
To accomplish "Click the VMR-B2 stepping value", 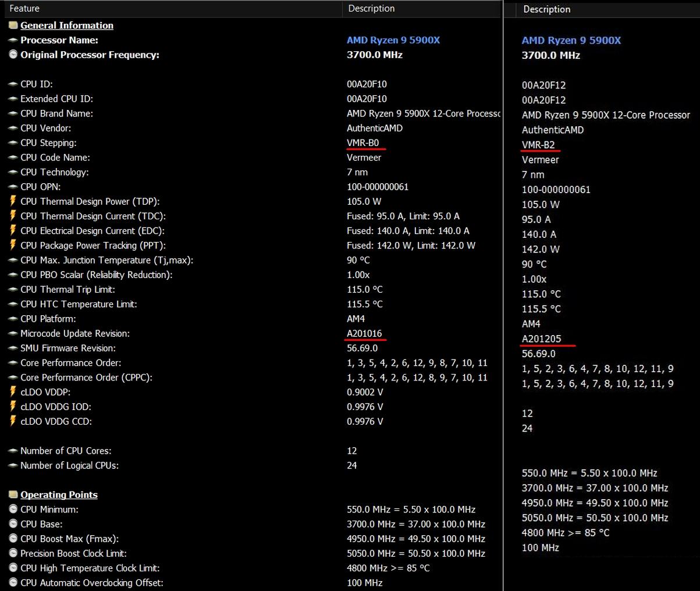I will [x=538, y=145].
